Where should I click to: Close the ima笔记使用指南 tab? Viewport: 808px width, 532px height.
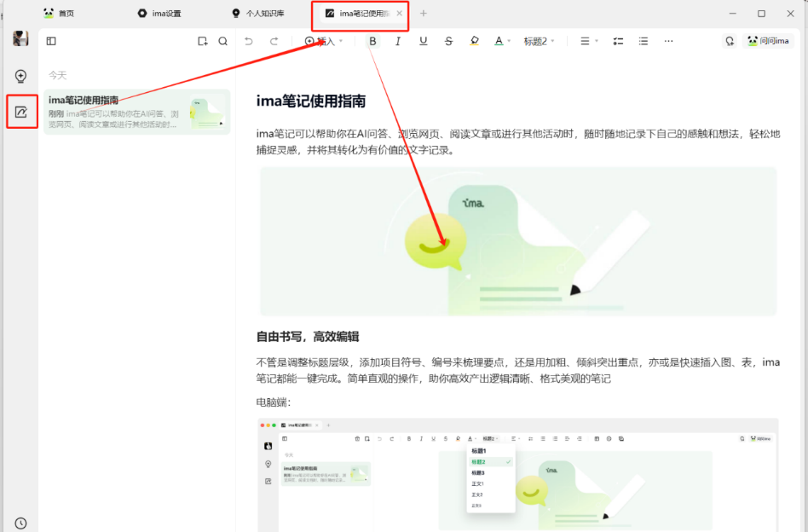tap(400, 14)
